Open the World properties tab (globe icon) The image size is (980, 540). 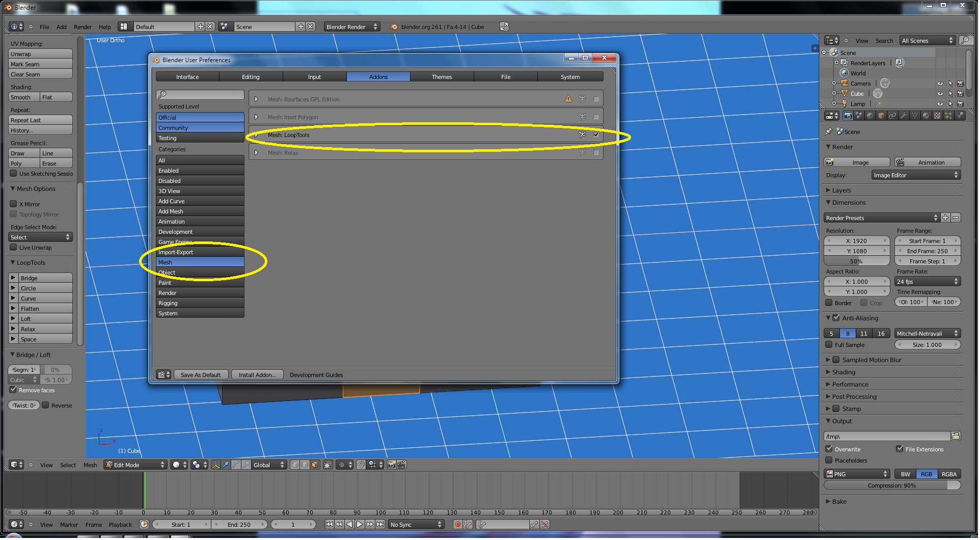870,116
